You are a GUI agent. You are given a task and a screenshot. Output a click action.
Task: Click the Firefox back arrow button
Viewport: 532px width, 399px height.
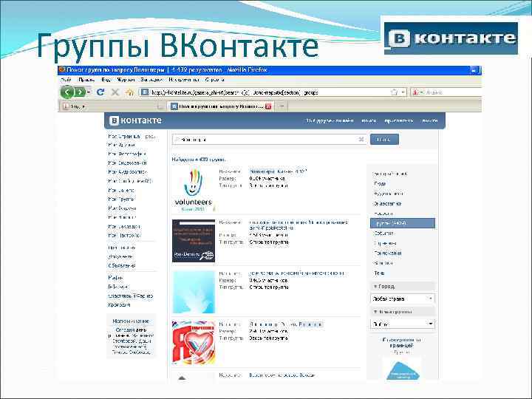click(67, 92)
